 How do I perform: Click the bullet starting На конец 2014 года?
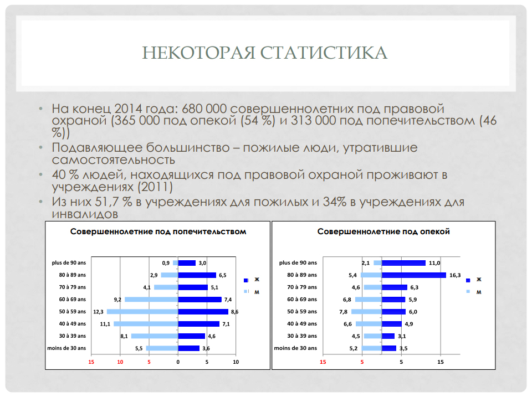tap(266, 121)
